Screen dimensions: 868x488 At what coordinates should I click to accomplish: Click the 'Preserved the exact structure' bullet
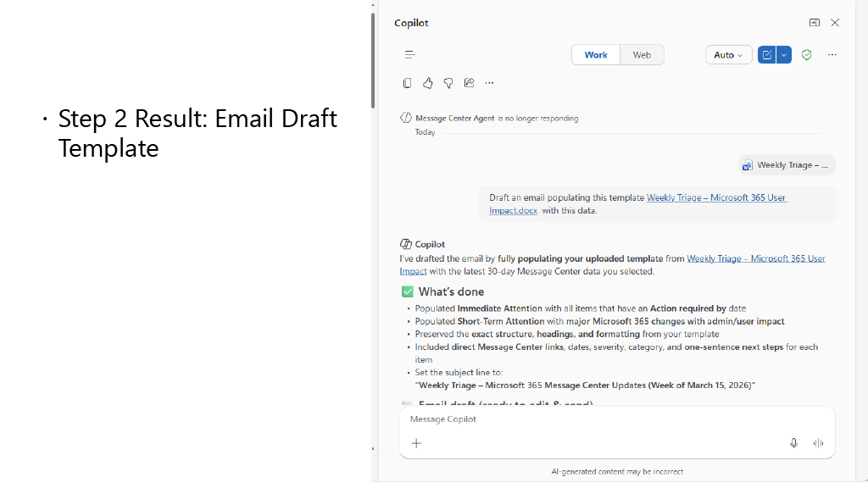click(x=567, y=334)
